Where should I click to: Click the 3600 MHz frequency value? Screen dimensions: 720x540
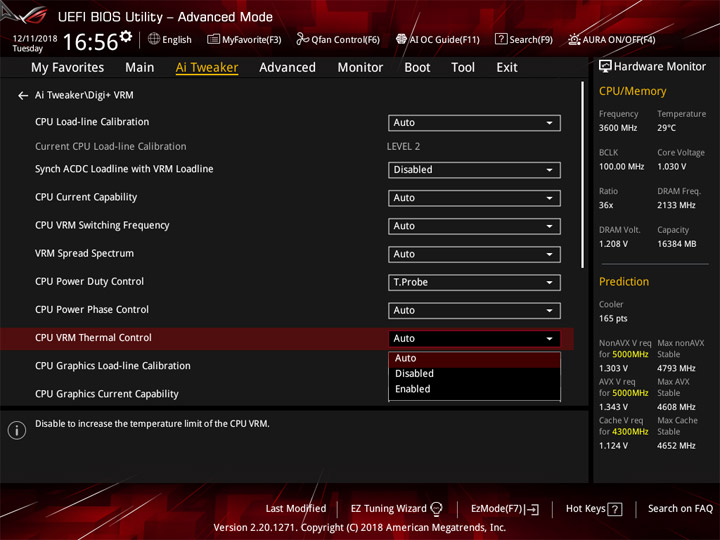[x=618, y=128]
